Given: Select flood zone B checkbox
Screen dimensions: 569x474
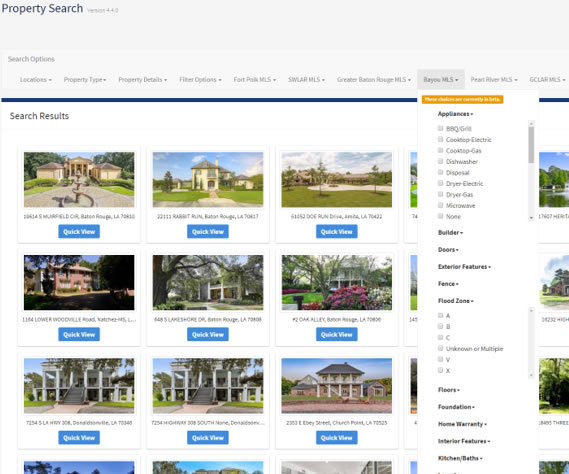Looking at the screenshot, I should point(441,326).
